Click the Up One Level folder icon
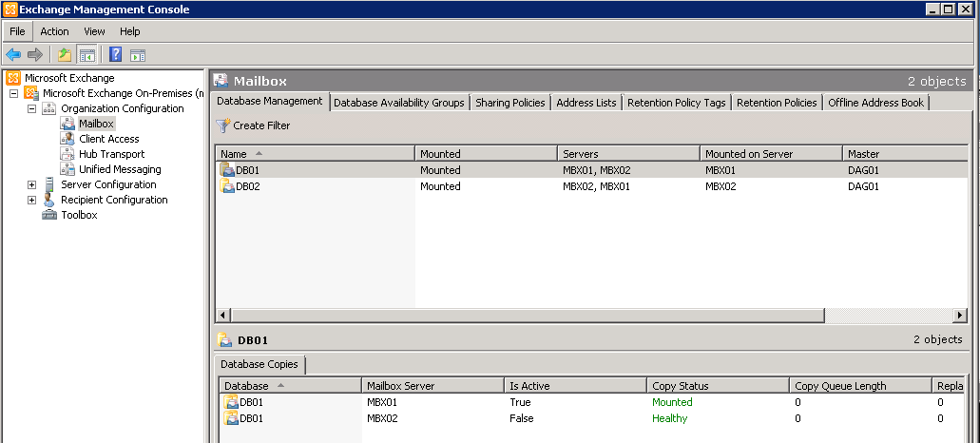Viewport: 980px width, 443px height. point(65,54)
